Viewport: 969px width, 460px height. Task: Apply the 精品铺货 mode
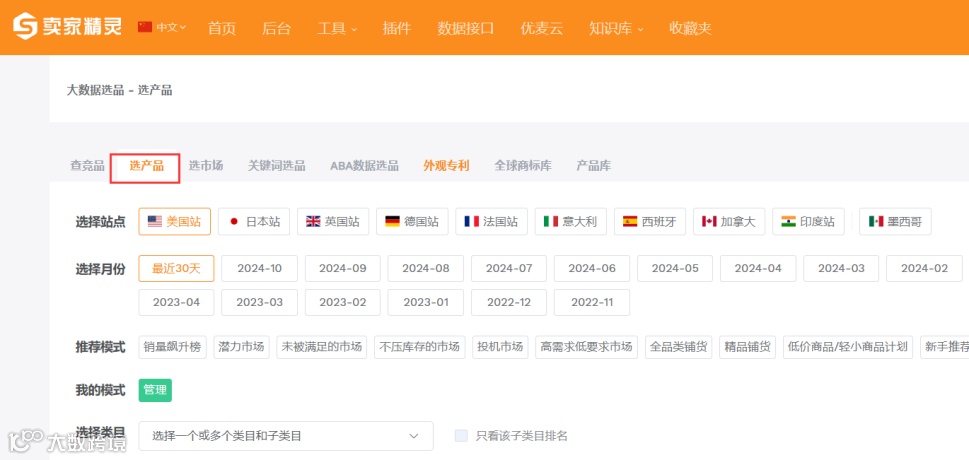click(747, 347)
